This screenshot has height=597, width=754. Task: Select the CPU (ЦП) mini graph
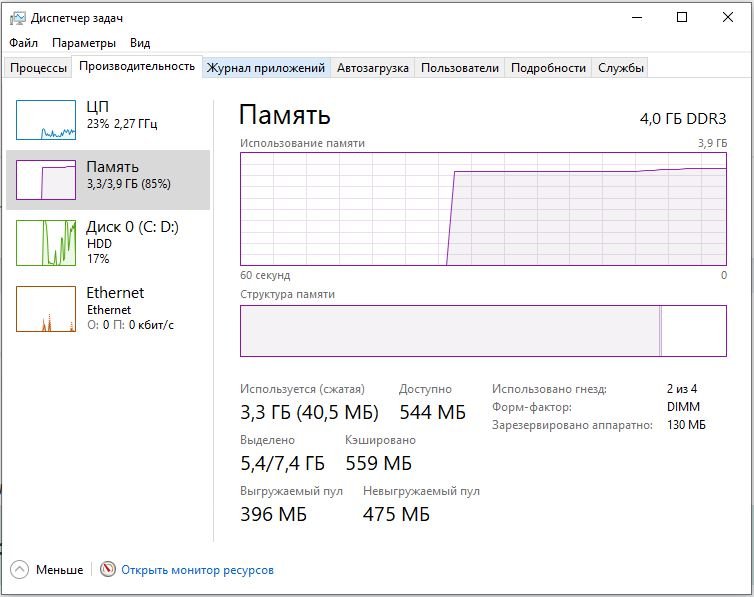click(46, 120)
